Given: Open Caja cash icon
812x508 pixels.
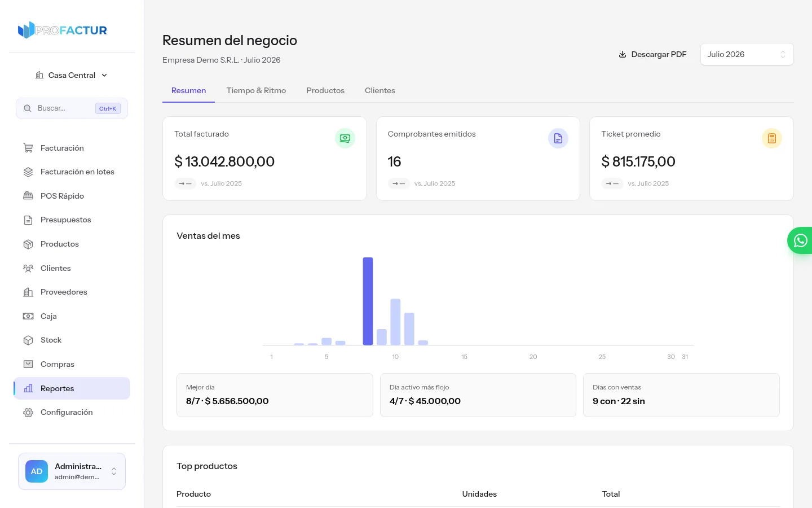Looking at the screenshot, I should pyautogui.click(x=28, y=316).
